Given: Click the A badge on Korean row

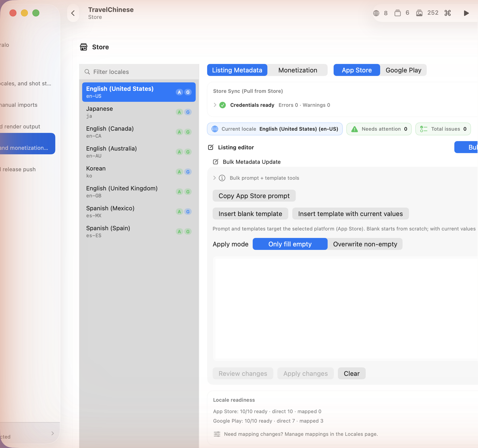Looking at the screenshot, I should [x=179, y=172].
